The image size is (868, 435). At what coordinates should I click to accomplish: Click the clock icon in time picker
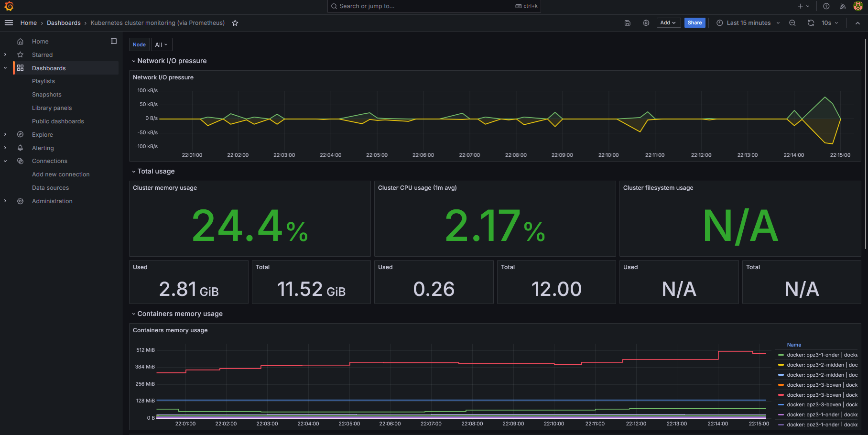pyautogui.click(x=719, y=23)
